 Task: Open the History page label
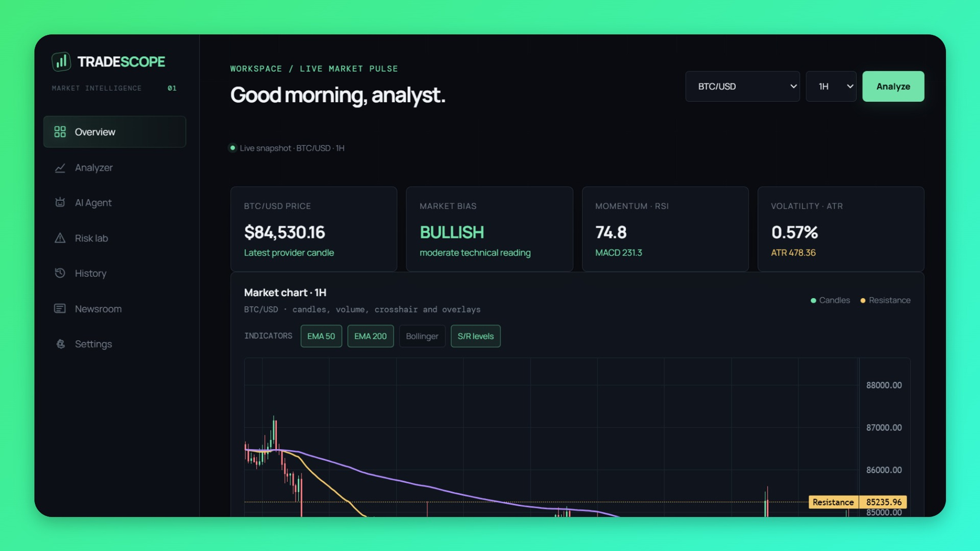pos(91,273)
